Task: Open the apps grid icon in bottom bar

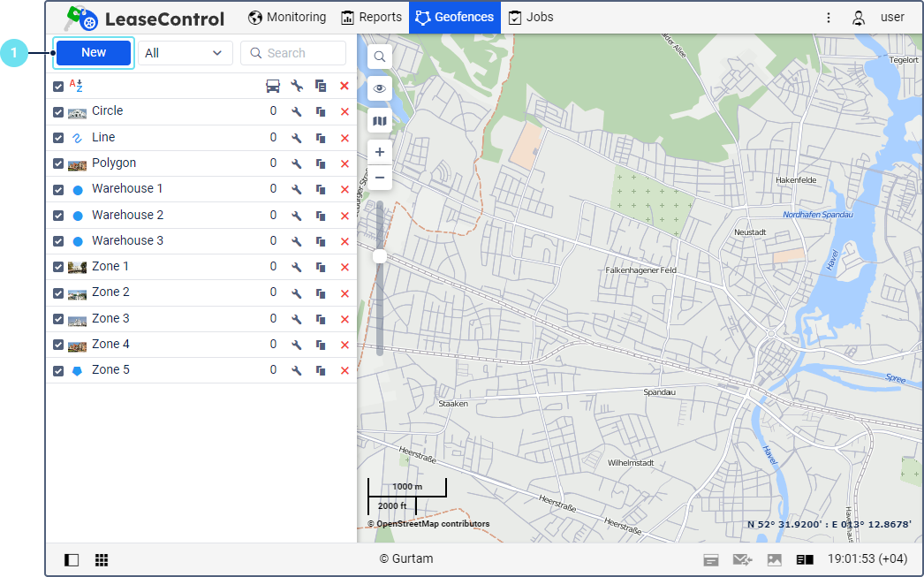Action: pyautogui.click(x=102, y=559)
